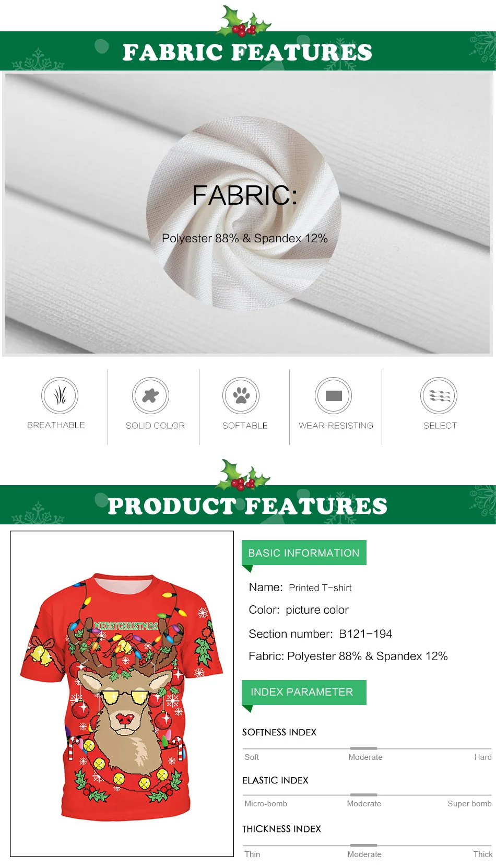Select the Basic Information label
This screenshot has width=496, height=868.
pyautogui.click(x=304, y=553)
